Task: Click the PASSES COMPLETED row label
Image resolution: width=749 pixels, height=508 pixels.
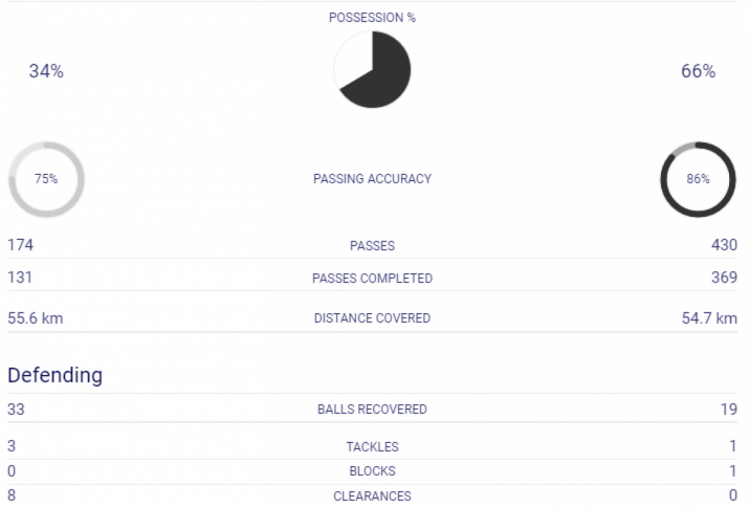Action: point(372,278)
